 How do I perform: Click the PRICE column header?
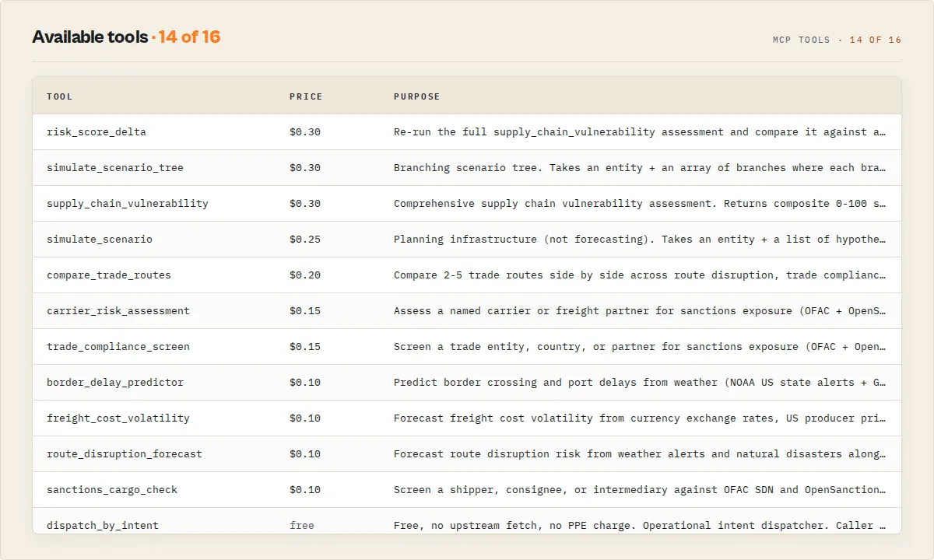pos(306,96)
